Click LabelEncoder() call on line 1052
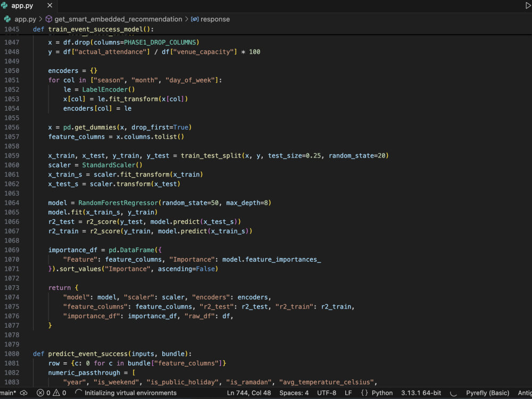 tap(109, 89)
